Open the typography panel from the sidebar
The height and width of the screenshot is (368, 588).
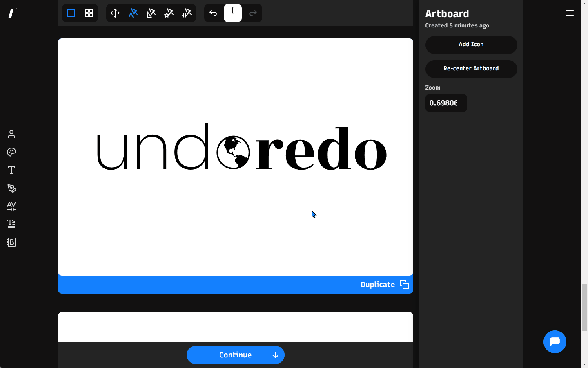(11, 170)
